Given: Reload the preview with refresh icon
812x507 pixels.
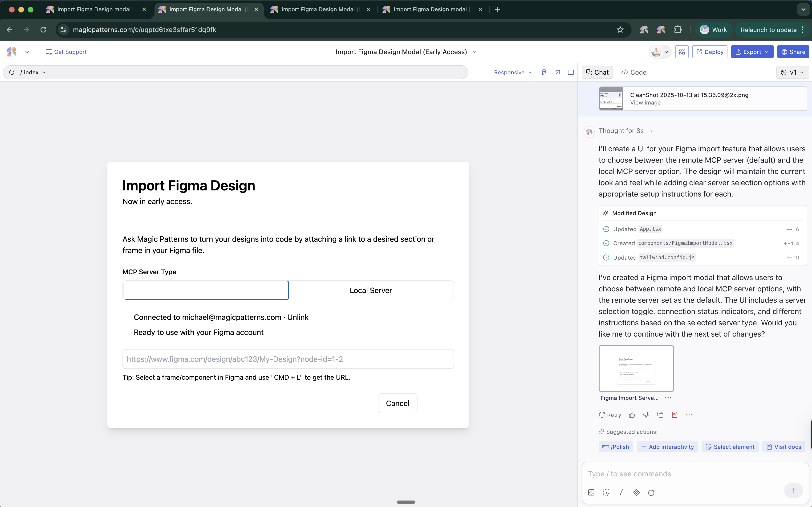Looking at the screenshot, I should coord(12,72).
